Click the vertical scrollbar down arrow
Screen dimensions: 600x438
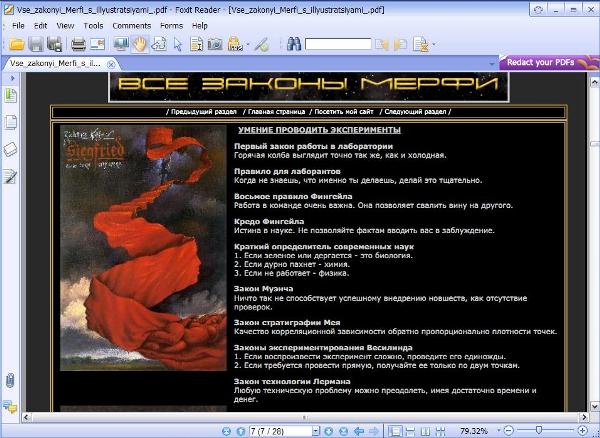[595, 405]
